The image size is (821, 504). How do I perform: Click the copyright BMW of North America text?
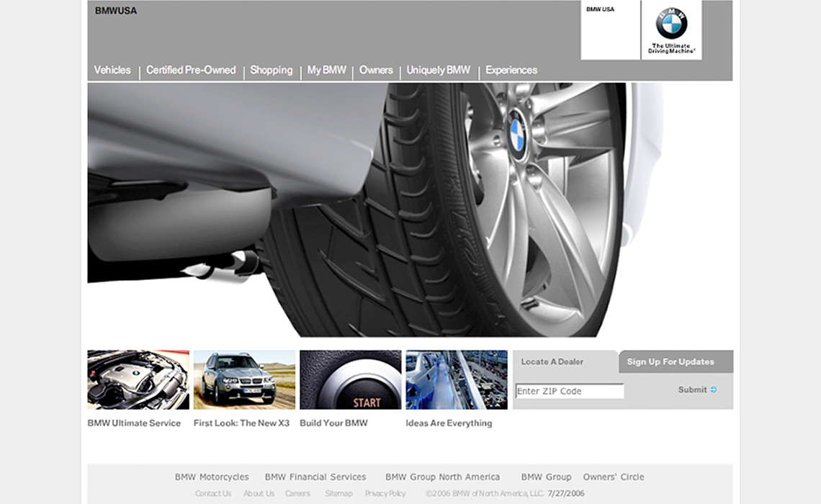[x=485, y=493]
